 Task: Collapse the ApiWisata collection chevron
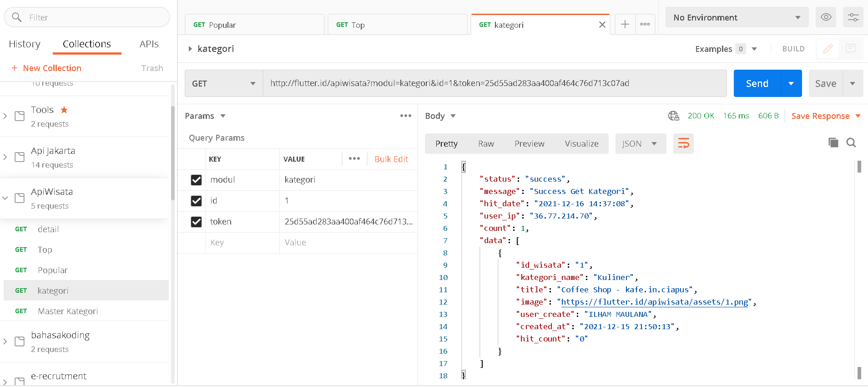(5, 198)
